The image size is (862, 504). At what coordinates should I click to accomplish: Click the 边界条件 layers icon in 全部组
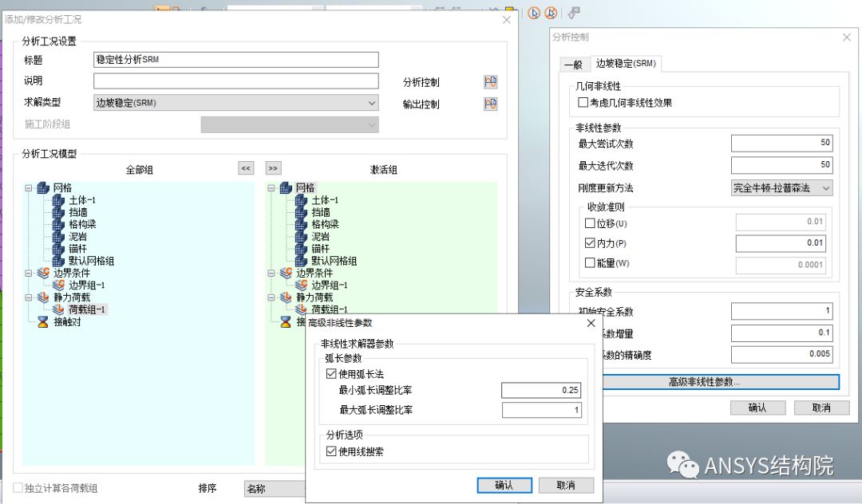click(x=42, y=271)
